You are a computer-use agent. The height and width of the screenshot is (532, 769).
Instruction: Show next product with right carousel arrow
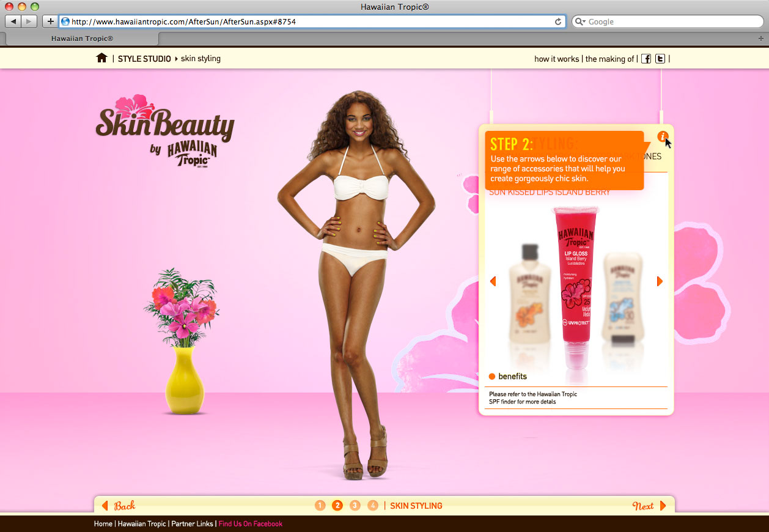pos(660,281)
